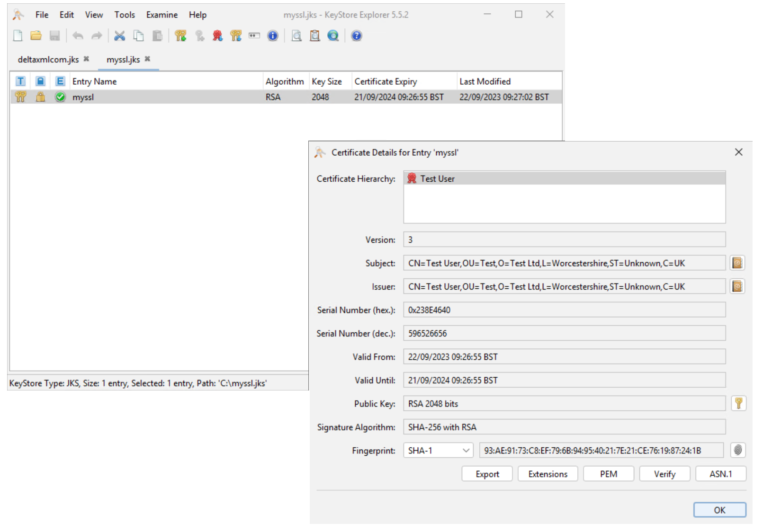Open KeyStore Properties info icon
The height and width of the screenshot is (532, 763).
coord(273,35)
